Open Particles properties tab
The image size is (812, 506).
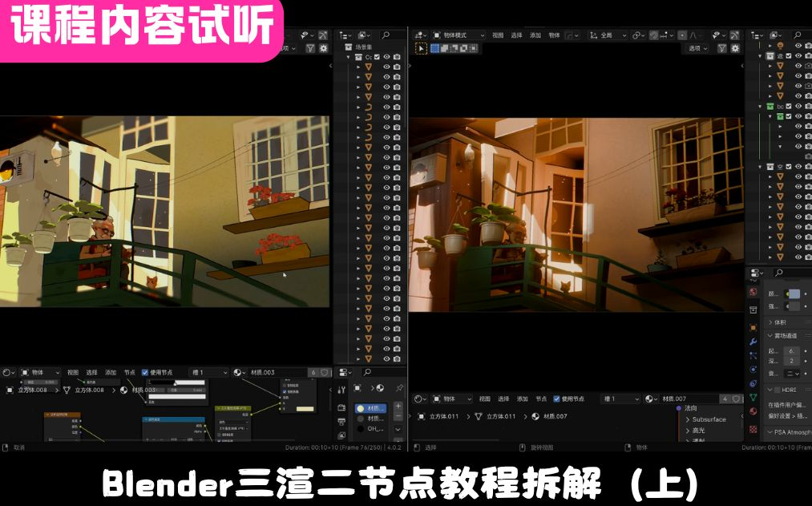pyautogui.click(x=753, y=356)
